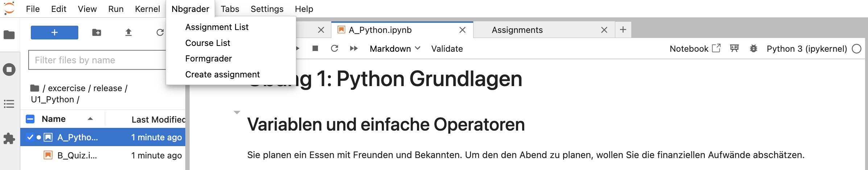This screenshot has height=170, width=868.
Task: Sort files by Name column header
Action: pyautogui.click(x=54, y=119)
